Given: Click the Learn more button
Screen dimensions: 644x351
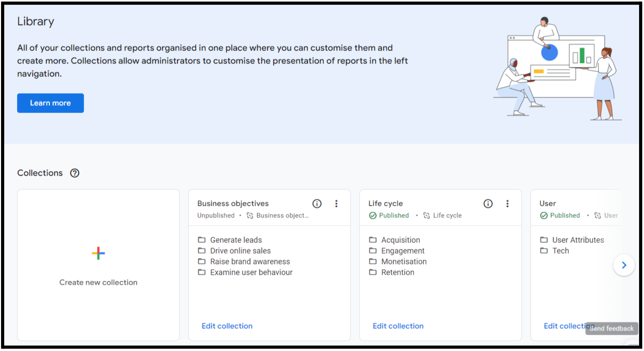Looking at the screenshot, I should pyautogui.click(x=50, y=103).
